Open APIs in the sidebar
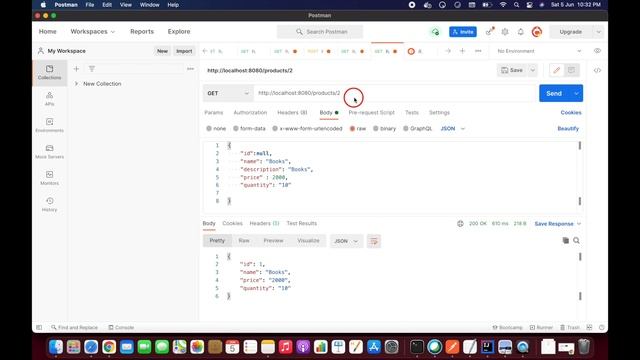Image resolution: width=640 pixels, height=360 pixels. click(49, 99)
